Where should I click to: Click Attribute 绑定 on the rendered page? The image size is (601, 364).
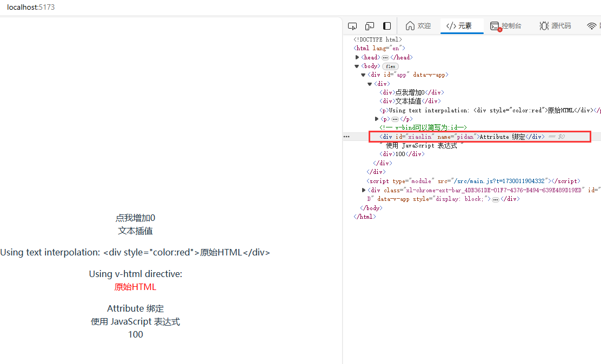[x=135, y=308]
